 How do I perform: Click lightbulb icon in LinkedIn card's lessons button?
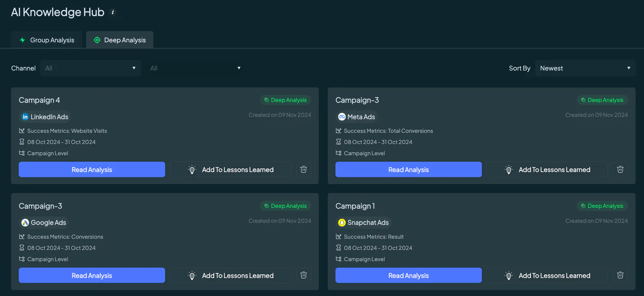(x=192, y=169)
